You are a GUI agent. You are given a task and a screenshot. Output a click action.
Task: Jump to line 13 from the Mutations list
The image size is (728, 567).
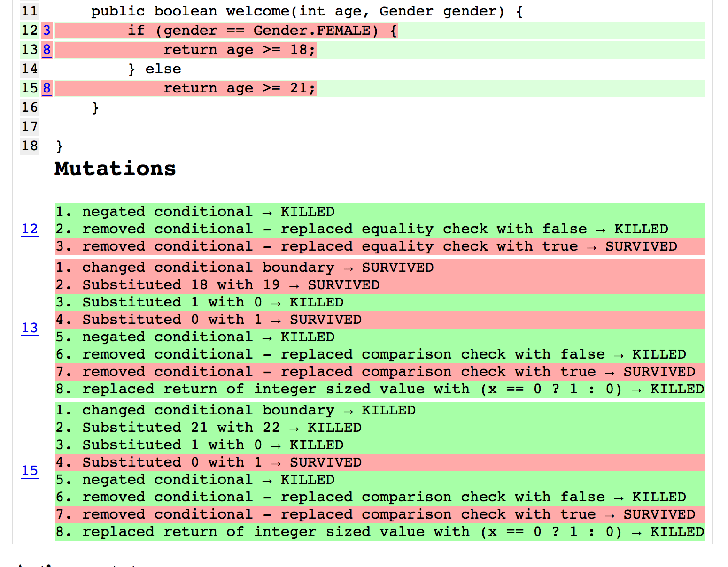click(30, 328)
